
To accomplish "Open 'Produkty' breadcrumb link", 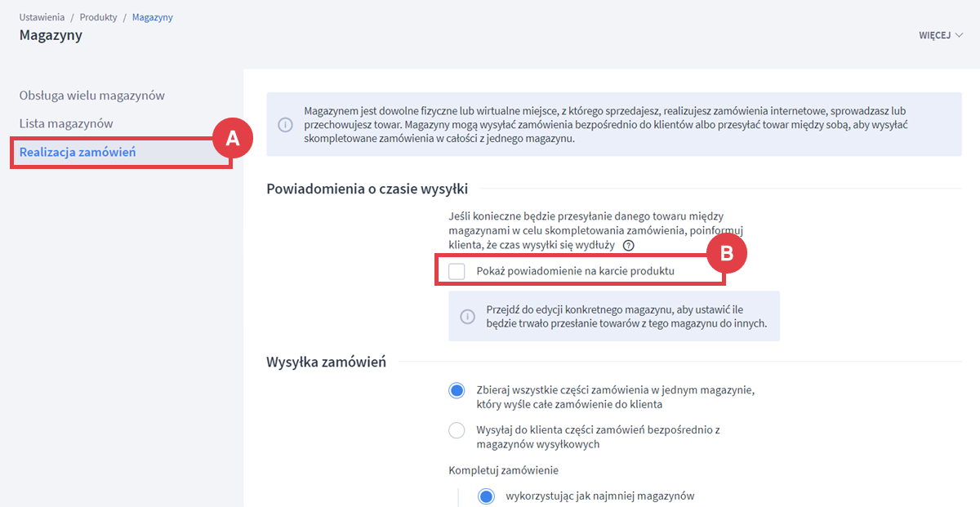I will 99,17.
